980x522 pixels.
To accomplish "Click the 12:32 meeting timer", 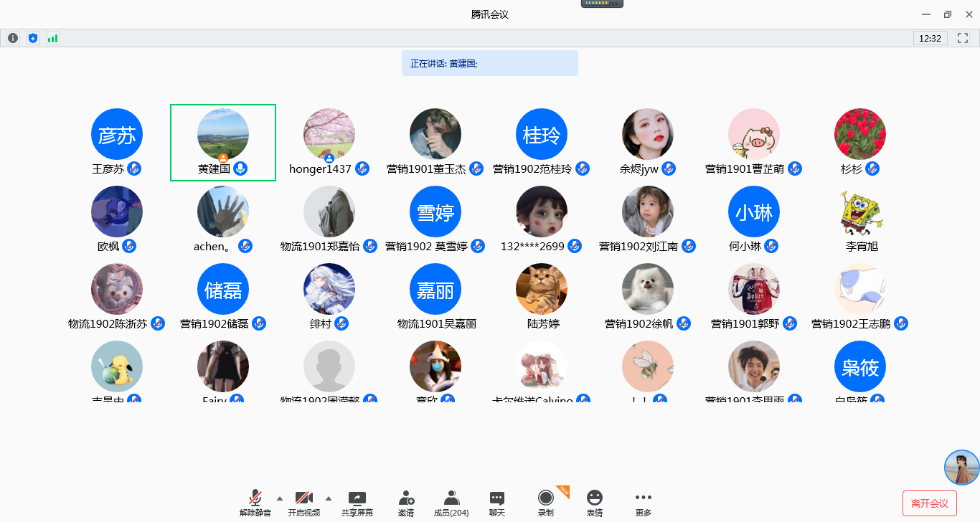I will pyautogui.click(x=930, y=38).
